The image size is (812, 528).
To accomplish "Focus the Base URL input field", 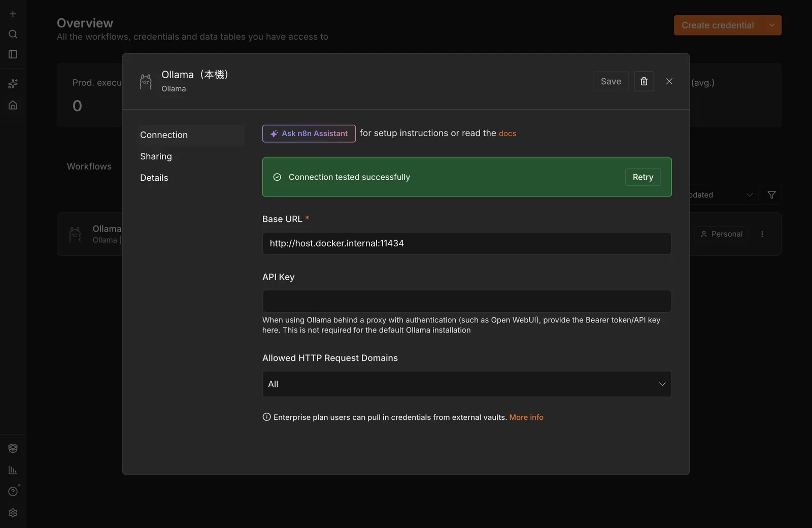I will pos(467,243).
